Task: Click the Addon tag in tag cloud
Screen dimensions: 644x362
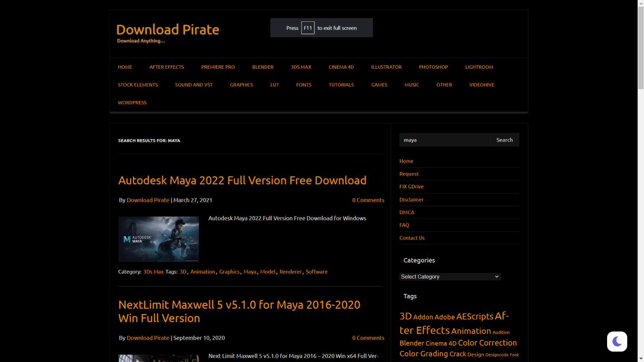Action: coord(423,317)
